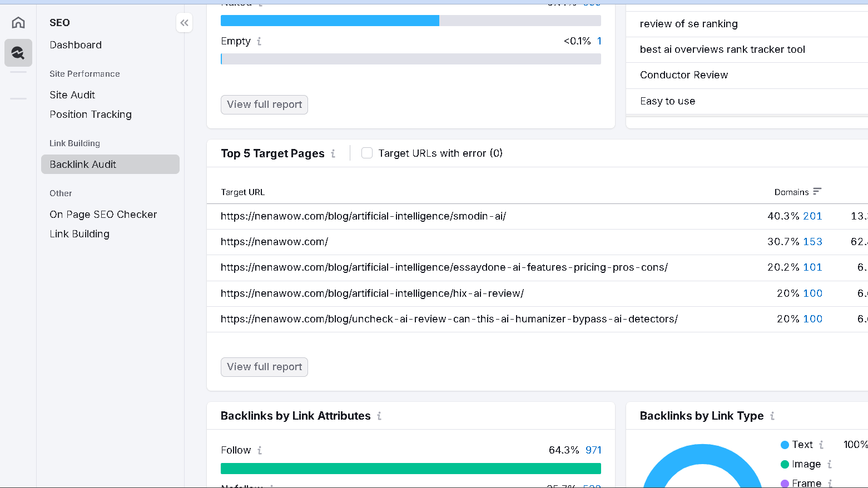Click the Home icon in the left sidebar
Image resolution: width=868 pixels, height=488 pixels.
18,22
